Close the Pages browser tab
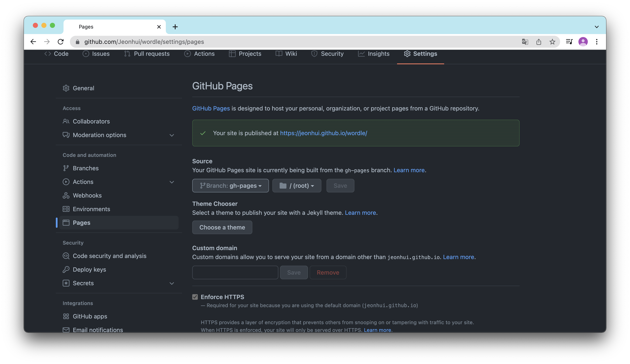The width and height of the screenshot is (630, 364). tap(159, 27)
